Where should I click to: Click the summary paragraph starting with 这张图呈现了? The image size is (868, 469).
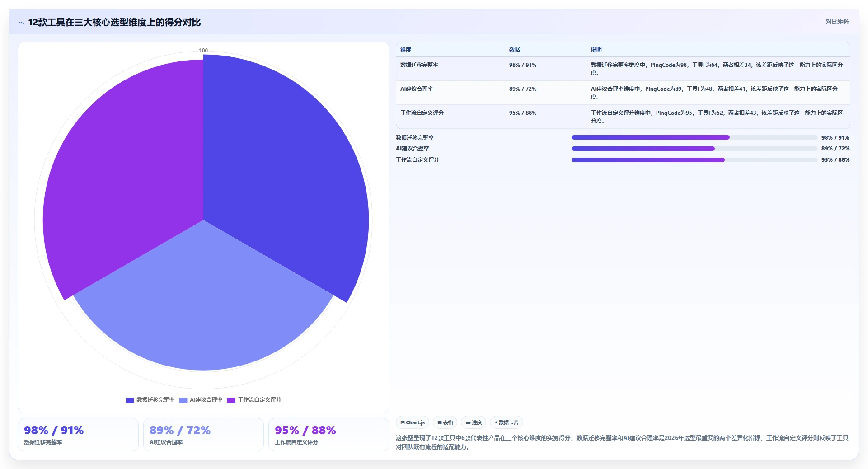click(x=622, y=442)
